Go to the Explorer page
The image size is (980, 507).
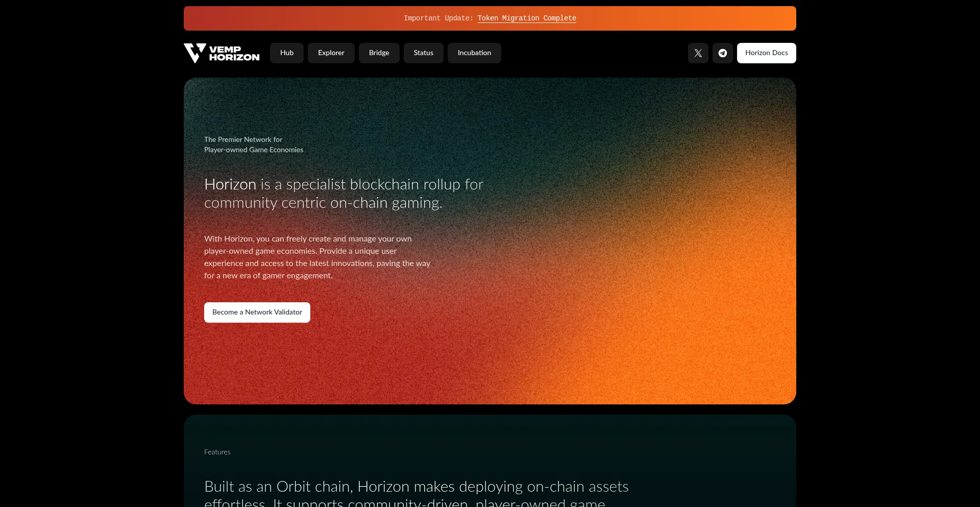(331, 53)
